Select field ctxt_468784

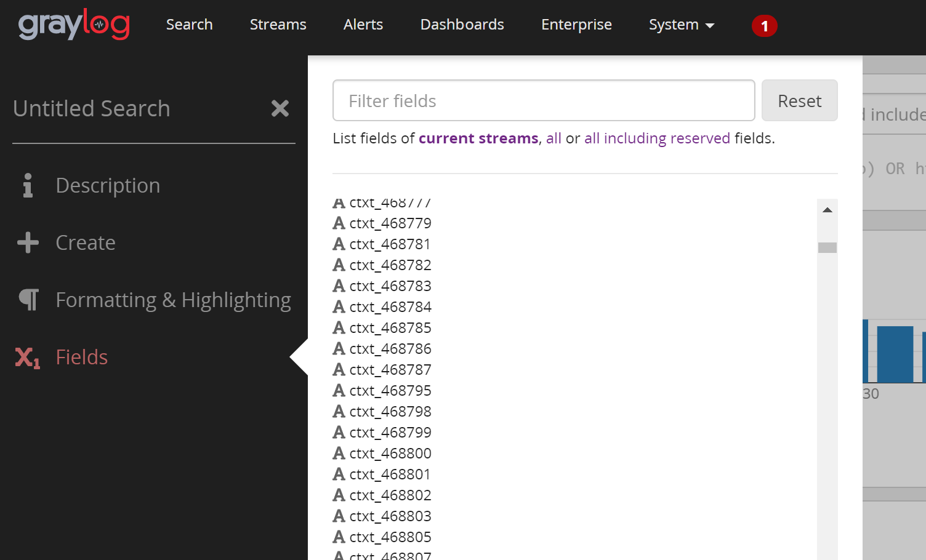click(390, 307)
